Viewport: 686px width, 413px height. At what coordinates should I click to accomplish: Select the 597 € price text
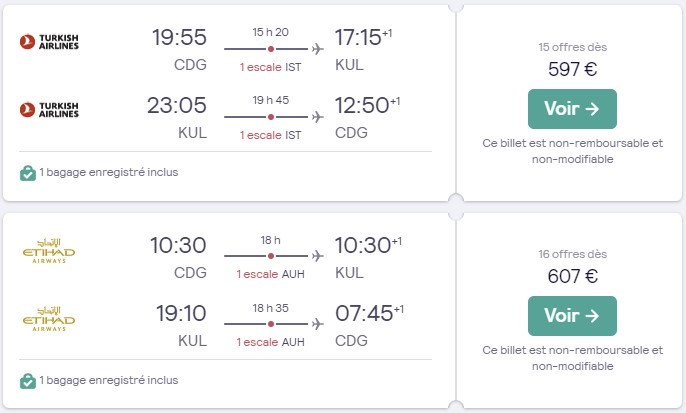point(572,69)
